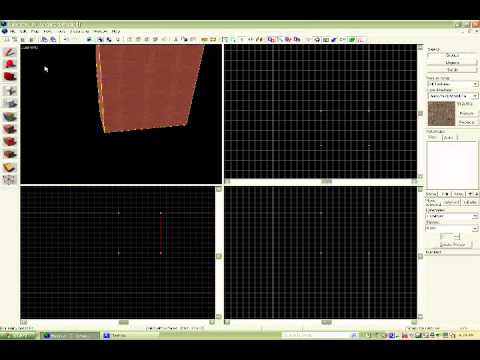The height and width of the screenshot is (360, 480).
Task: Click the Create Prefab button
Action: pyautogui.click(x=452, y=244)
